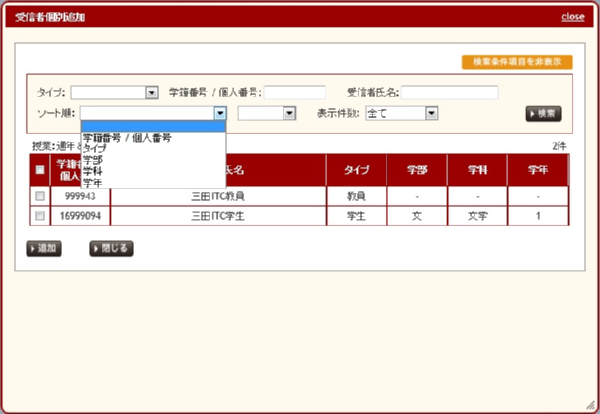
Task: Click the orange 検索条件項目を非表示 button
Action: pos(516,62)
